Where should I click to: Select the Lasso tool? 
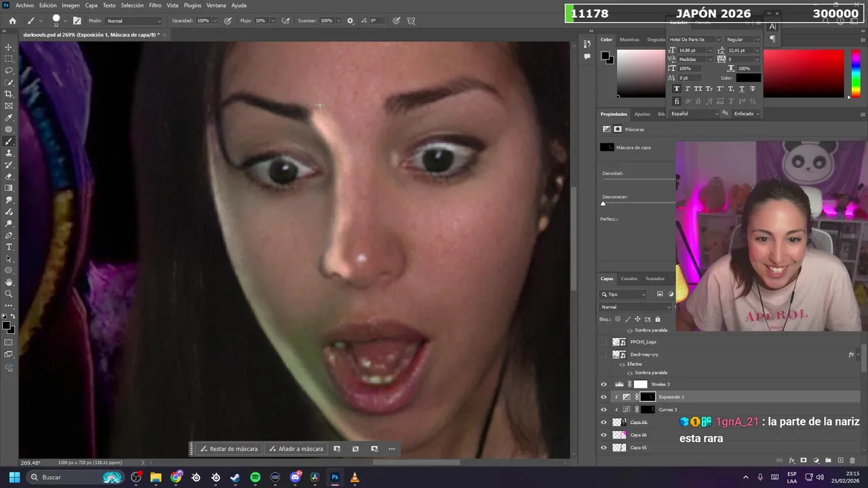[9, 70]
